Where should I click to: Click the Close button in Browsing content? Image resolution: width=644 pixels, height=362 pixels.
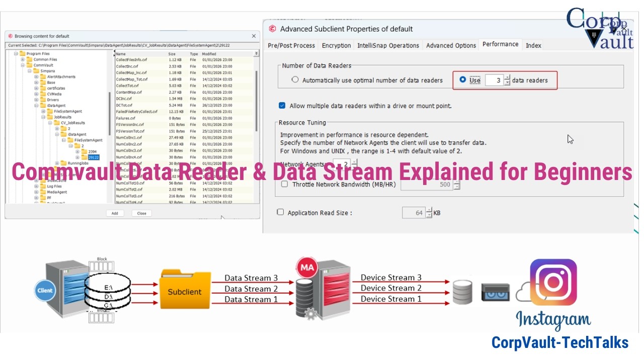[142, 213]
